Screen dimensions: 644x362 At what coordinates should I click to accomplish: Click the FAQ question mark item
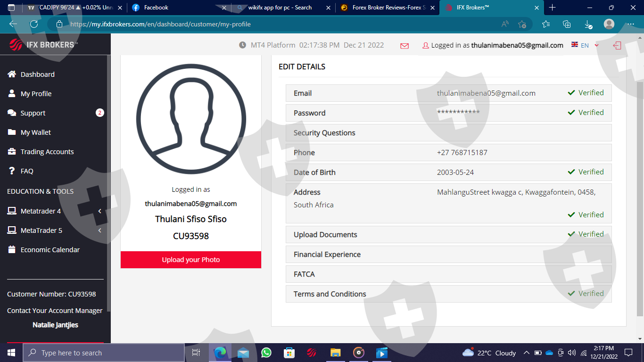click(27, 171)
